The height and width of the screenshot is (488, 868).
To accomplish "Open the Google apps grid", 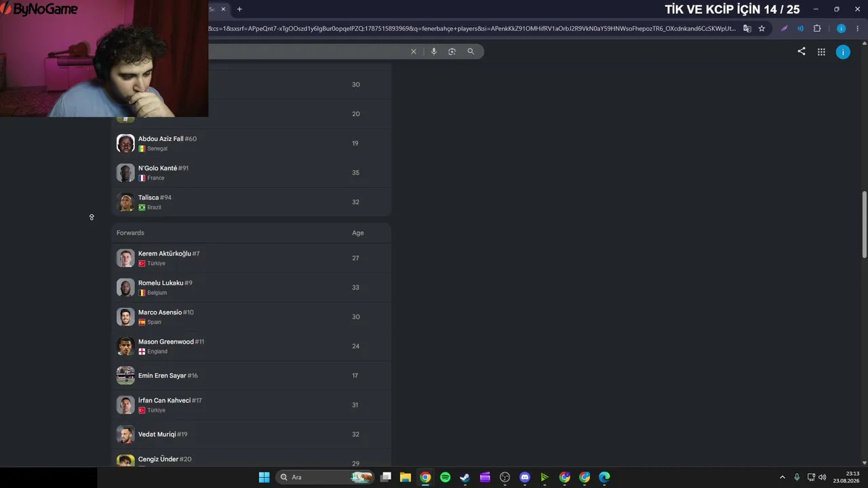I will (821, 52).
